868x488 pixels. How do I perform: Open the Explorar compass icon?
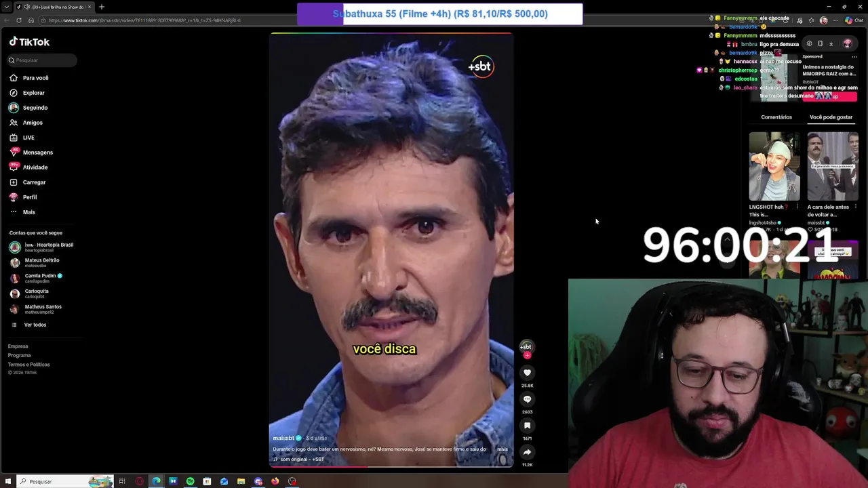(x=14, y=93)
